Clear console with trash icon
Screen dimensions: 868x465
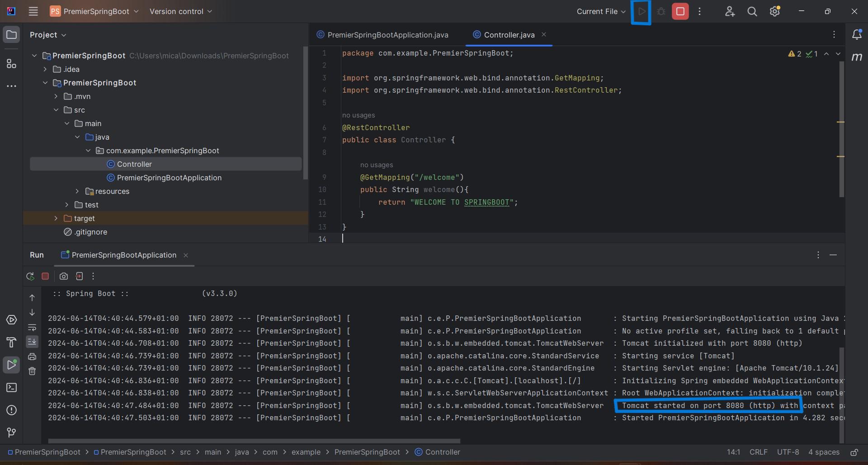point(32,371)
